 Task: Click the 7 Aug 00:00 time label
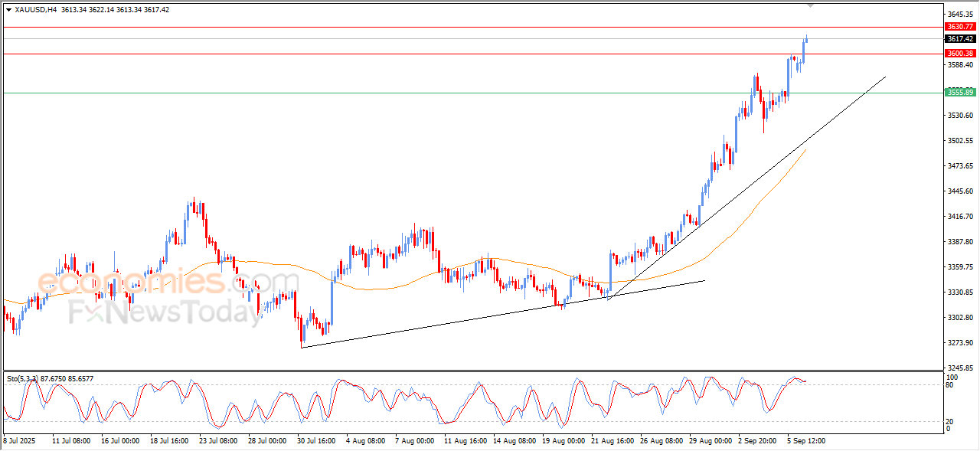414,442
